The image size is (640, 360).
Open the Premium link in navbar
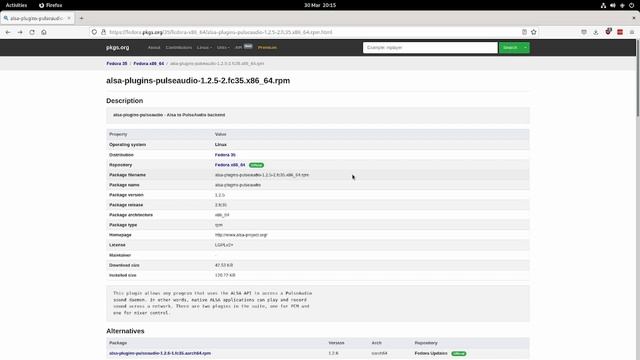click(x=267, y=47)
